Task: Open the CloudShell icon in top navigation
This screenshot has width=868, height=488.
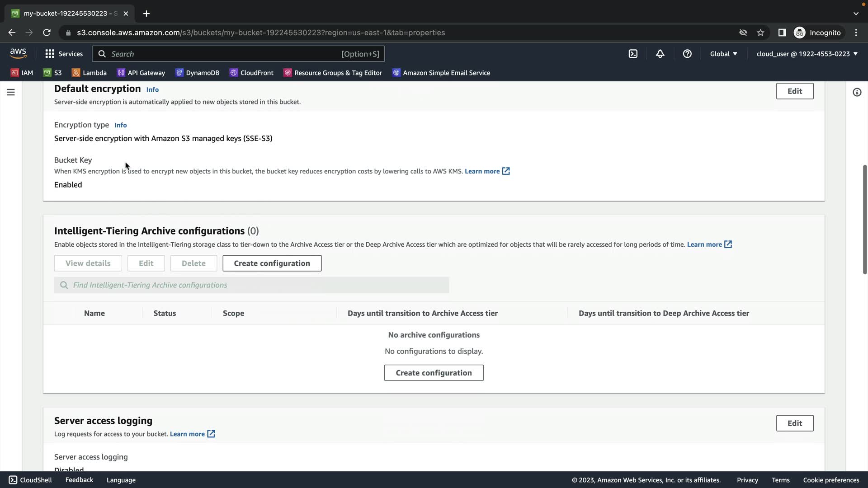Action: tap(633, 54)
